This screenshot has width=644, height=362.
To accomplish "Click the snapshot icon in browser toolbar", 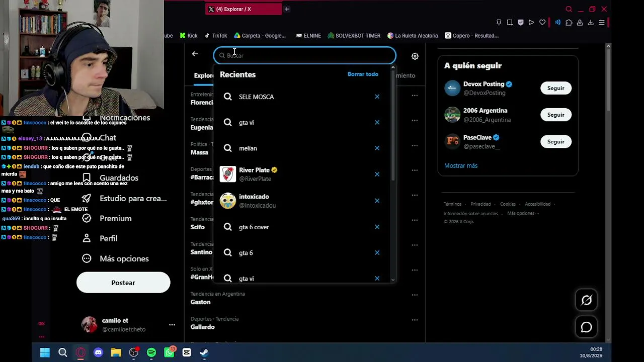I will pyautogui.click(x=510, y=23).
